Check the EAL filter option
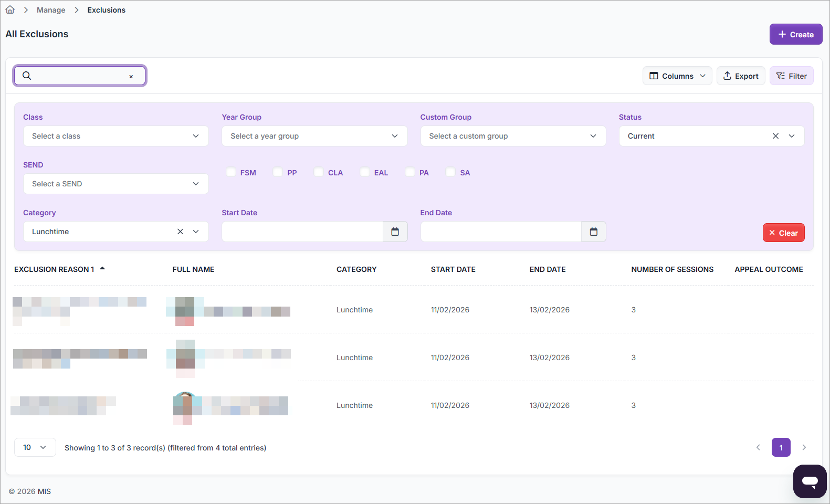This screenshot has height=504, width=830. tap(365, 172)
